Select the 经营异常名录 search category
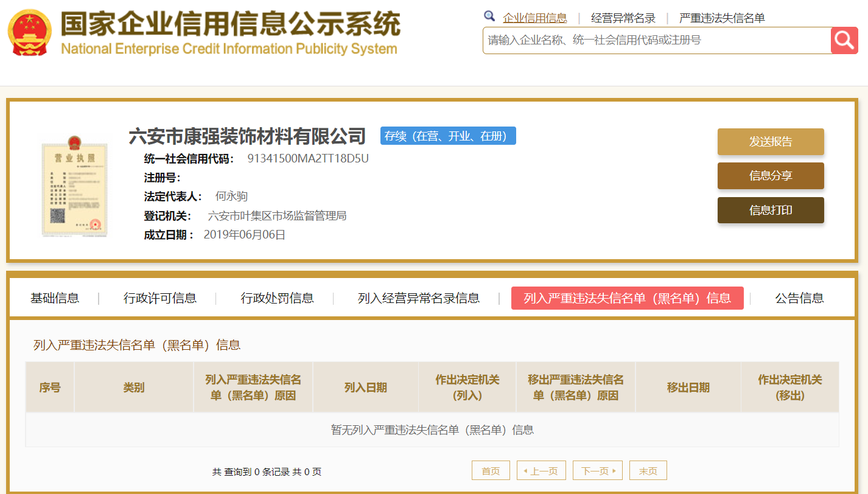868x494 pixels. pyautogui.click(x=623, y=18)
